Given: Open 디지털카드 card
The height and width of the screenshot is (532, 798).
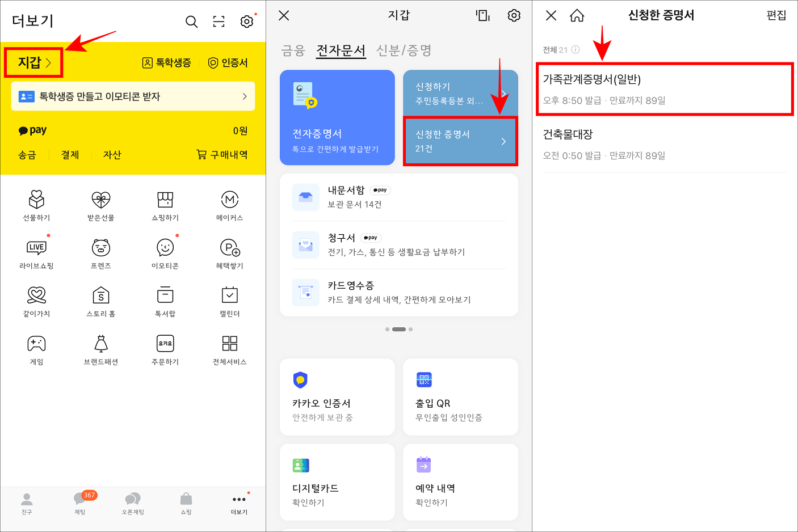Looking at the screenshot, I should tap(337, 482).
